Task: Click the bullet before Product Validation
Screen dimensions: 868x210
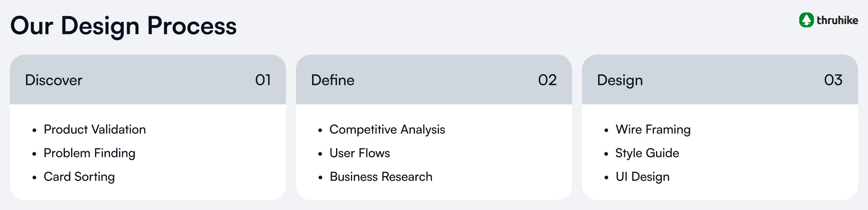Action: click(34, 130)
